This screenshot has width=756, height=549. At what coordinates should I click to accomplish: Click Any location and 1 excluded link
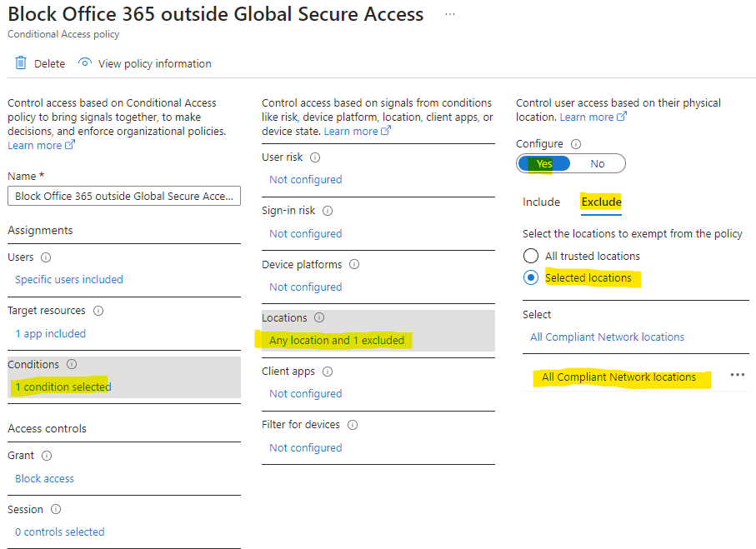pos(337,340)
